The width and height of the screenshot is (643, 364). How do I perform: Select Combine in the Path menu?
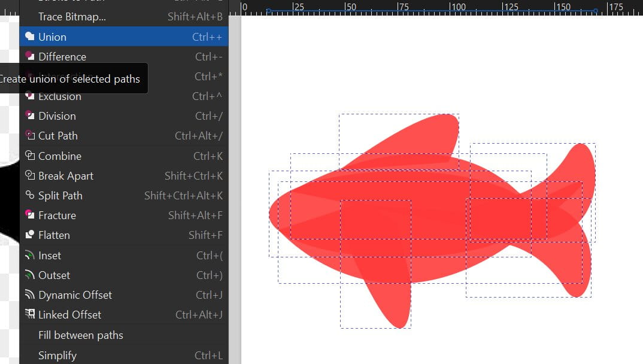pyautogui.click(x=124, y=156)
